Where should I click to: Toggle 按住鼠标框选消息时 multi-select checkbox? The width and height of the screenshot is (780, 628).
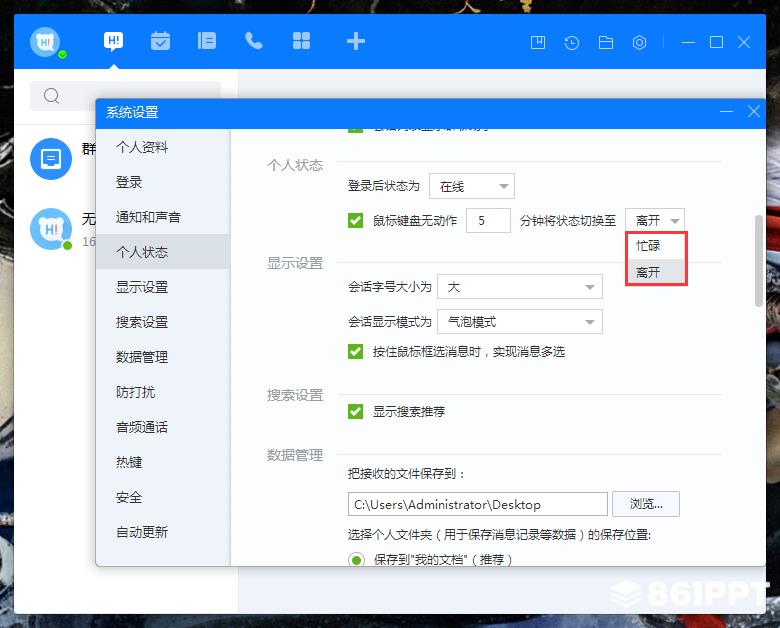(x=355, y=352)
